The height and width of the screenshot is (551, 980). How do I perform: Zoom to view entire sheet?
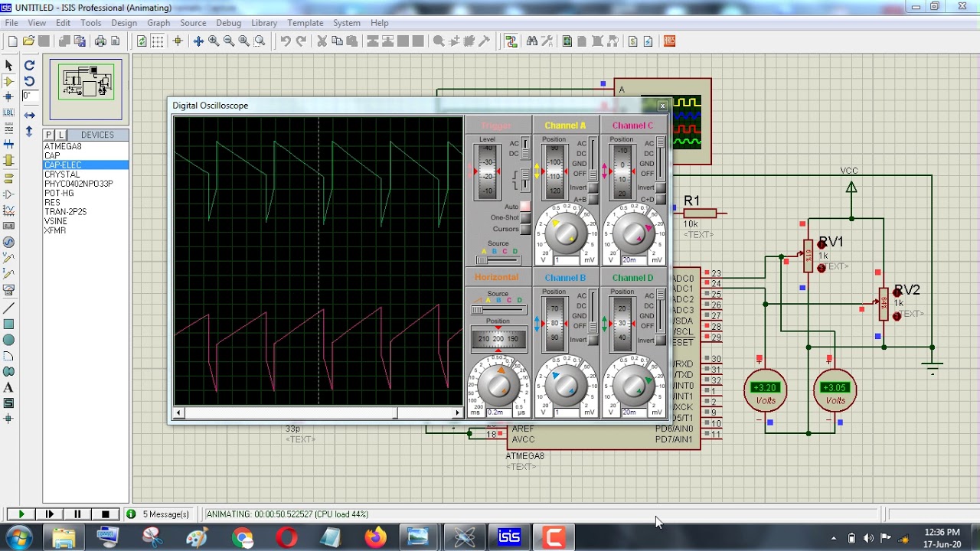tap(244, 41)
